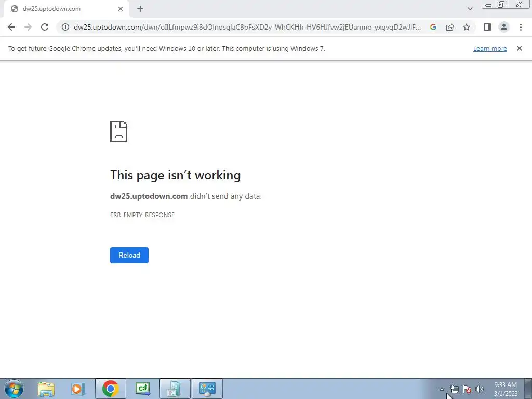
Task: Click the forward navigation arrow
Action: 28,27
